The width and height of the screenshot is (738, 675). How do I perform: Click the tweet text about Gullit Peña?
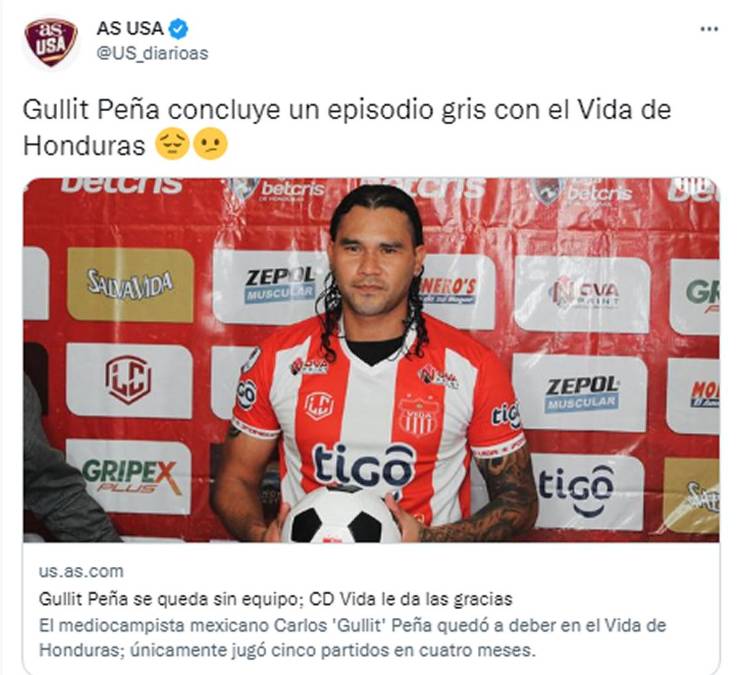[x=346, y=127]
